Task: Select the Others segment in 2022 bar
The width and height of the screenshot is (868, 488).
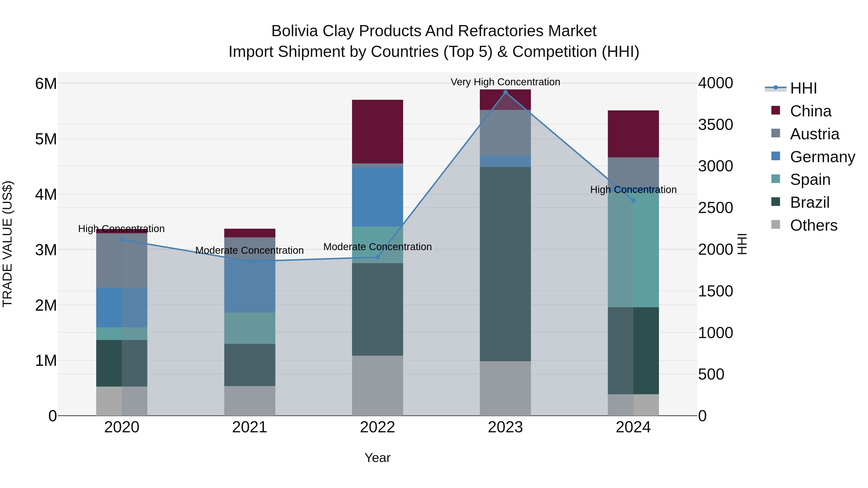Action: 377,386
